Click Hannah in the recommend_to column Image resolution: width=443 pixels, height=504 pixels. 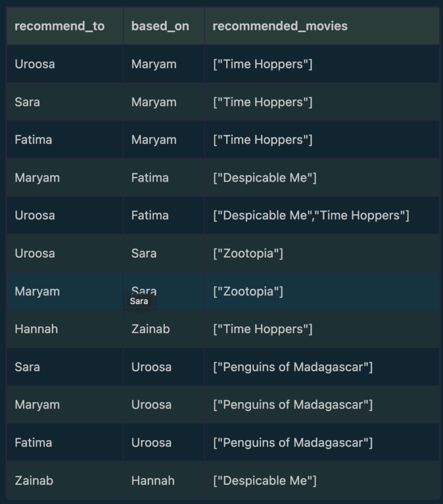coord(36,329)
